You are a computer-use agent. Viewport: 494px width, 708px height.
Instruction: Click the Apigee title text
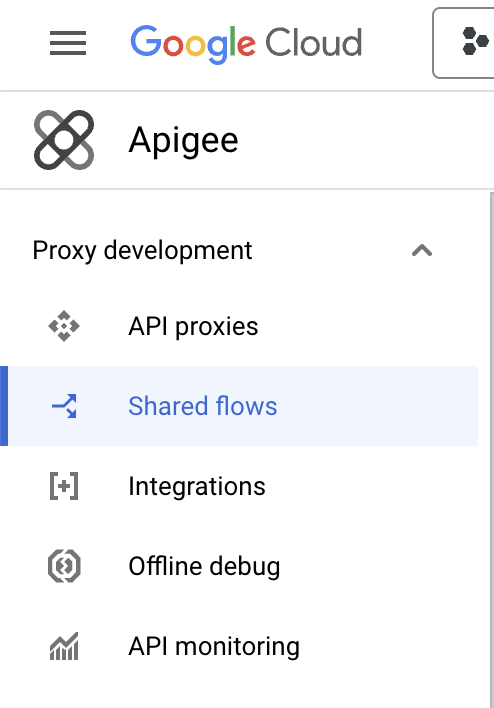click(x=183, y=140)
